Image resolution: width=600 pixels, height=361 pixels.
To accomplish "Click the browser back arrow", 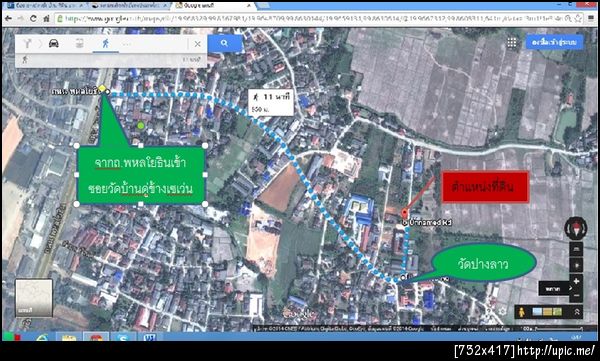I will click(x=8, y=18).
